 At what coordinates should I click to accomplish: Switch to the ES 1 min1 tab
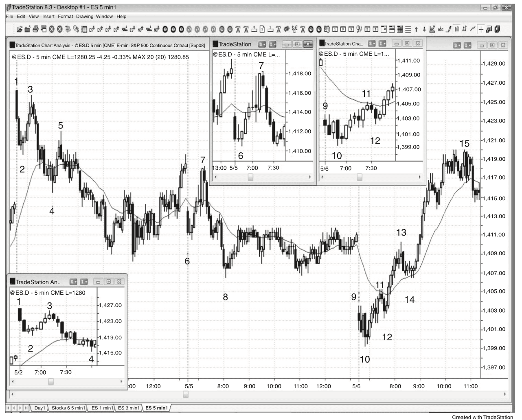[102, 408]
